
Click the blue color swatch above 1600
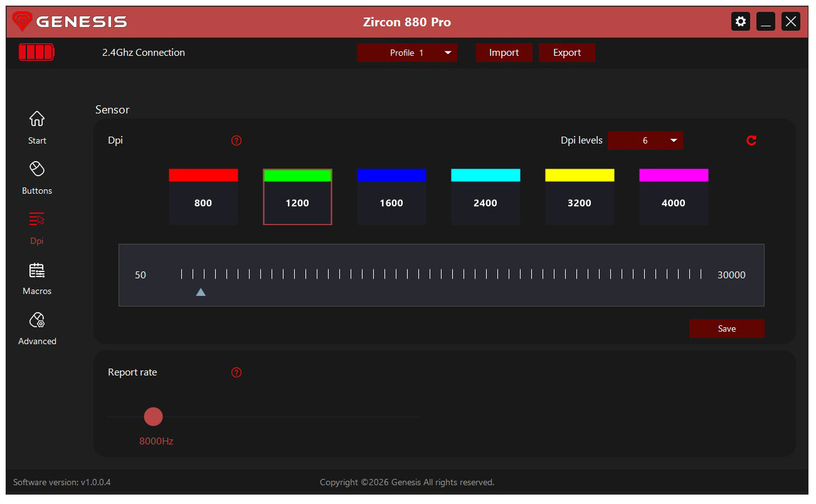coord(391,175)
